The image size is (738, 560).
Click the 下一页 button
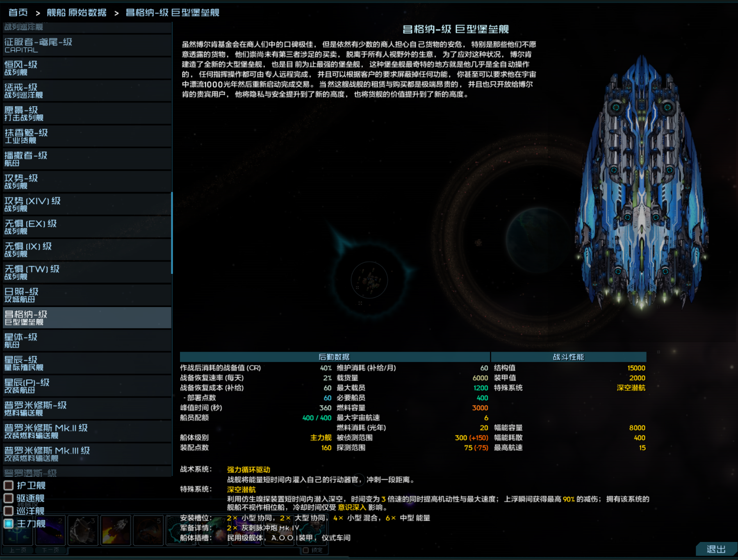pyautogui.click(x=51, y=550)
